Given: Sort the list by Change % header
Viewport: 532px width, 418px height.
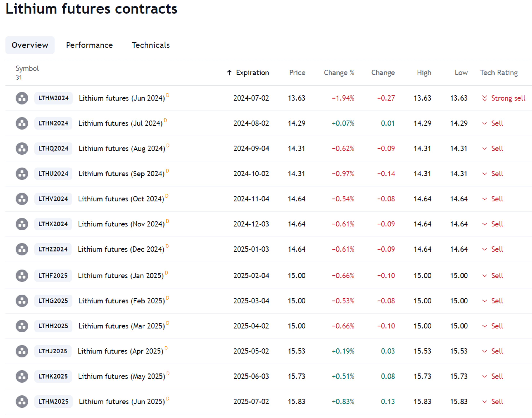Looking at the screenshot, I should (x=339, y=73).
